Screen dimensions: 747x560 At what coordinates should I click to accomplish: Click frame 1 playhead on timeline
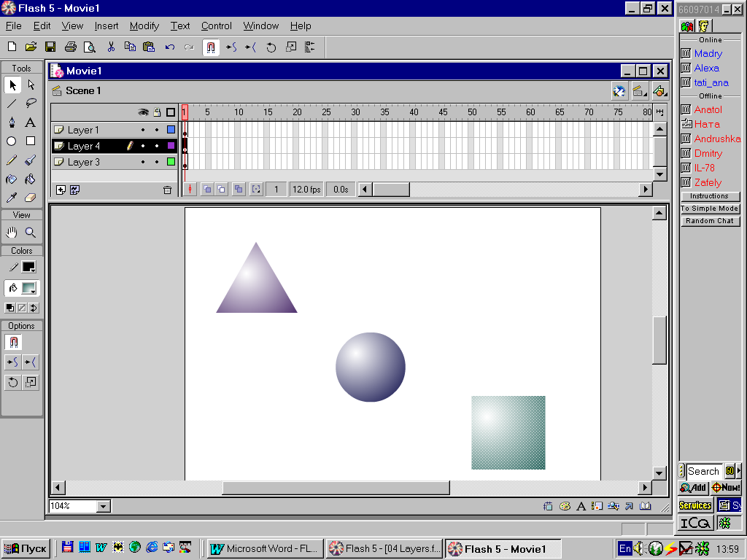(x=185, y=112)
